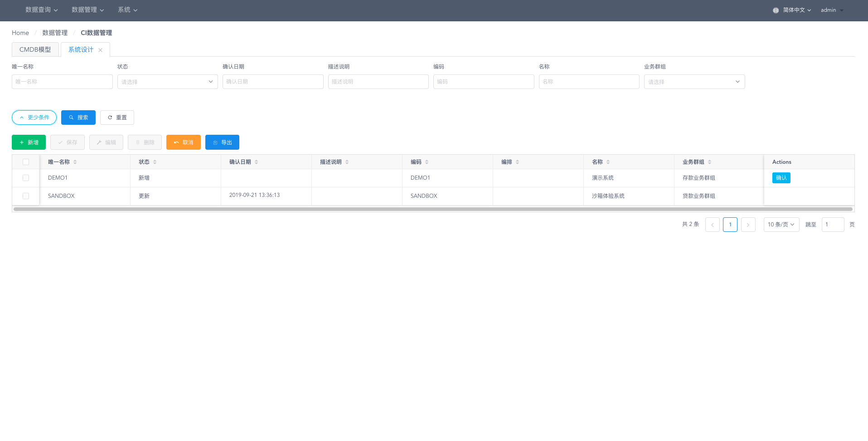
Task: Click the horizontal table scrollbar
Action: point(433,209)
